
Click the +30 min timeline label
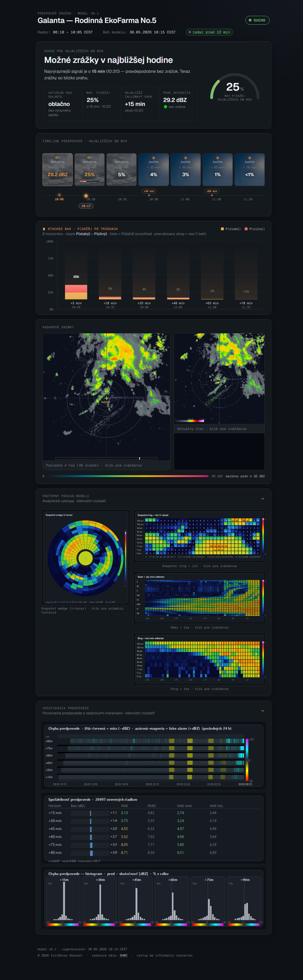coord(149,191)
